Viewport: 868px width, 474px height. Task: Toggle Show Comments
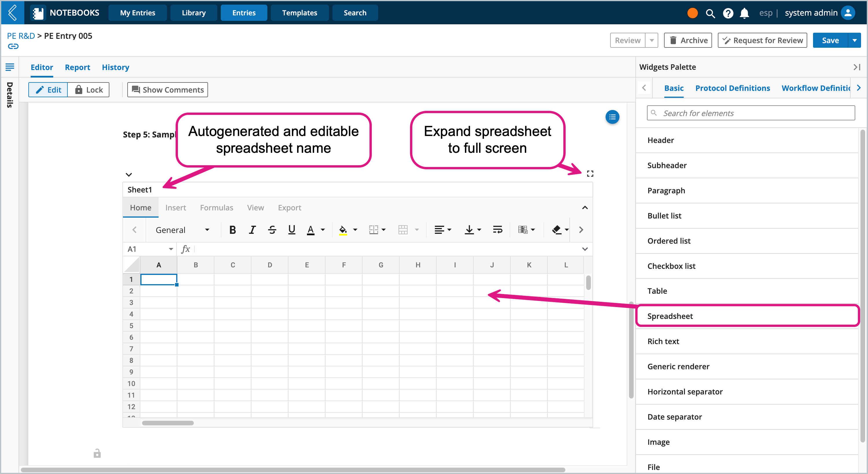[x=168, y=90]
